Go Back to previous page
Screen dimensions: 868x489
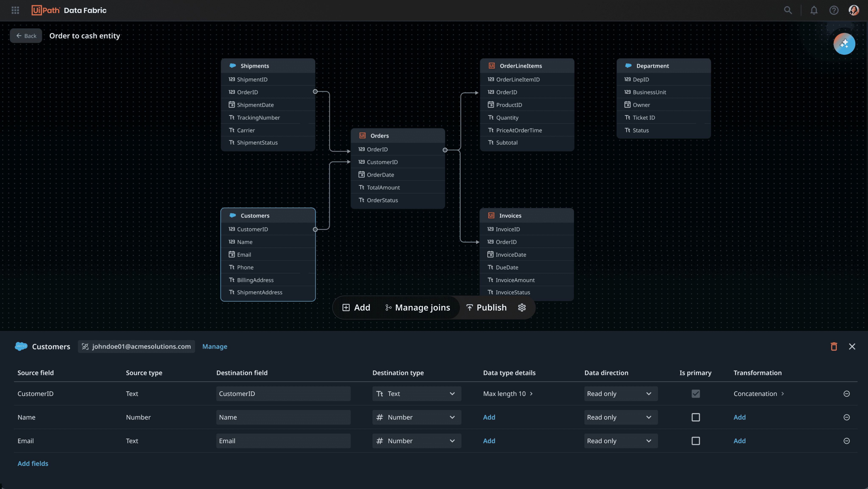(x=26, y=36)
